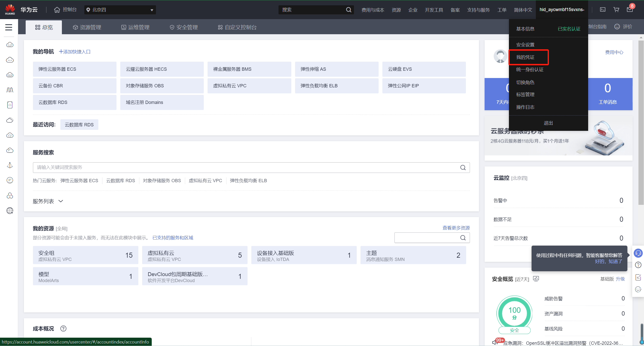Focus the 请输入关键词搜索服务 search field
This screenshot has height=346, width=644.
247,167
